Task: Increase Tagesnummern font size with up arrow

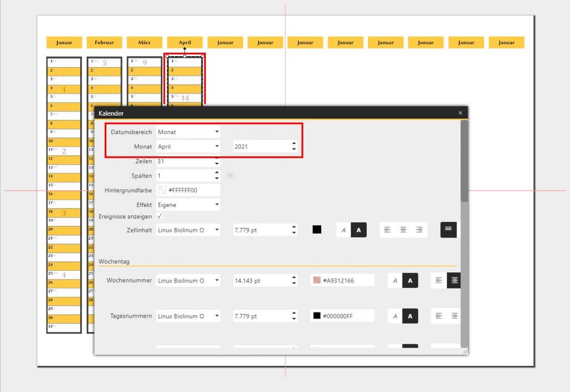Action: tap(294, 313)
